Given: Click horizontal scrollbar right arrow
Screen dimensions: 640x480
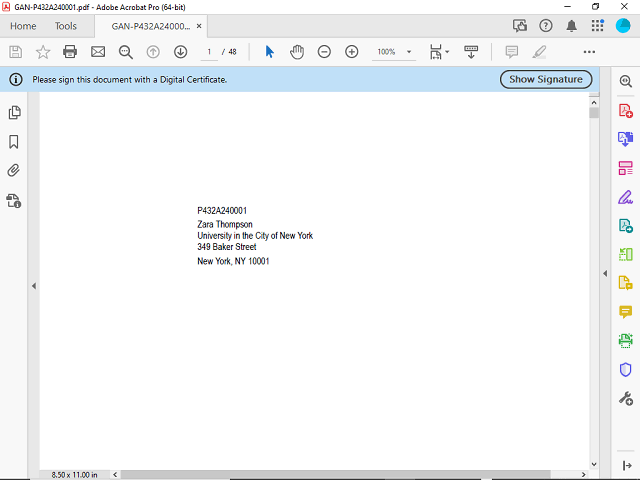Looking at the screenshot, I should 584,474.
